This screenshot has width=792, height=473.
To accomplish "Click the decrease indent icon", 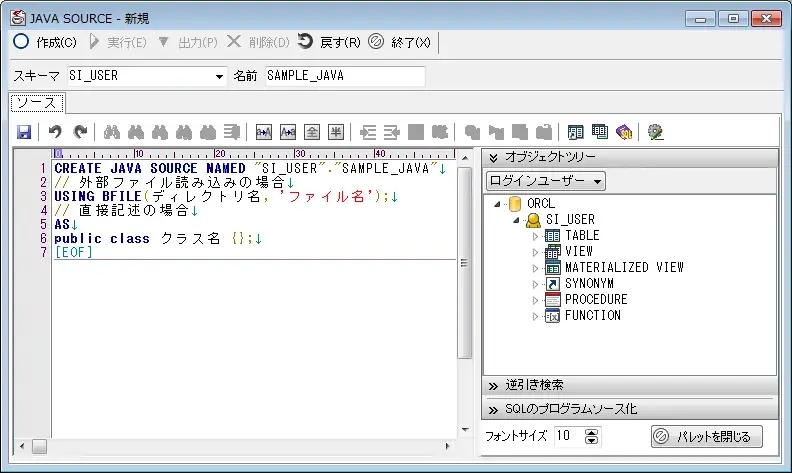I will coord(391,132).
